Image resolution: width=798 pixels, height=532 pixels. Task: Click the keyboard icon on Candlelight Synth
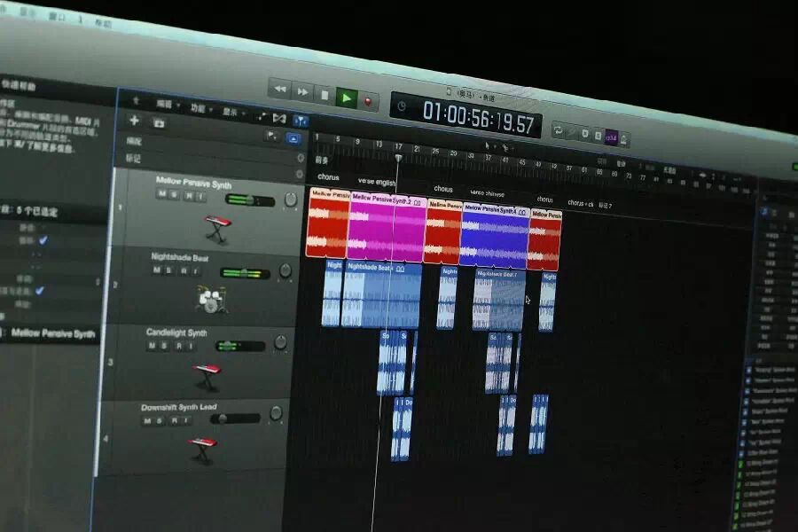(207, 376)
